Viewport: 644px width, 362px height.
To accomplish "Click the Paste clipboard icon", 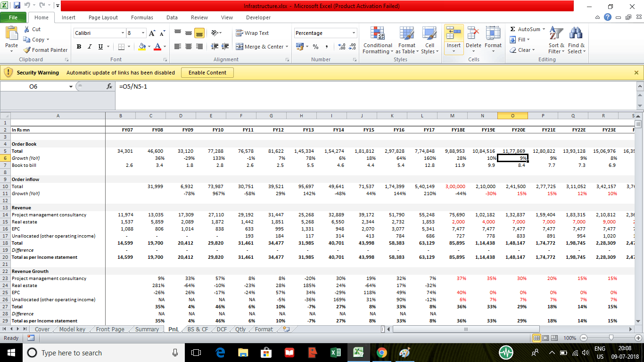I will [12, 34].
